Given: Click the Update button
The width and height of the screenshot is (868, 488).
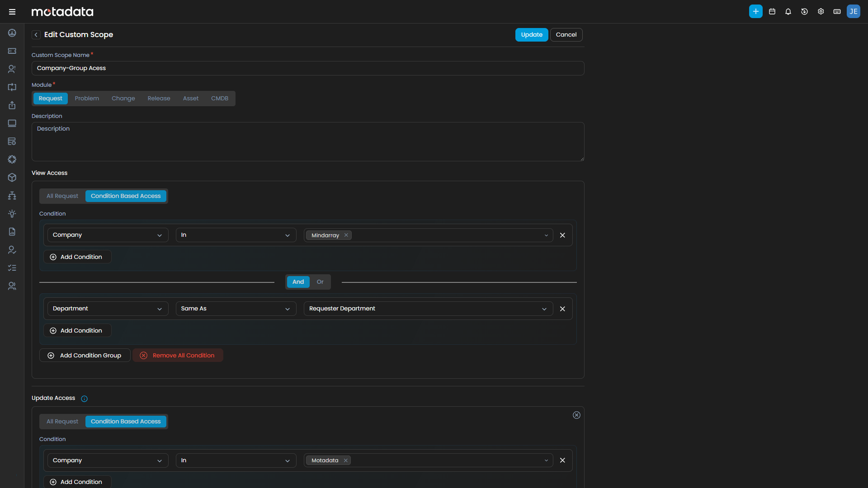Looking at the screenshot, I should [531, 35].
